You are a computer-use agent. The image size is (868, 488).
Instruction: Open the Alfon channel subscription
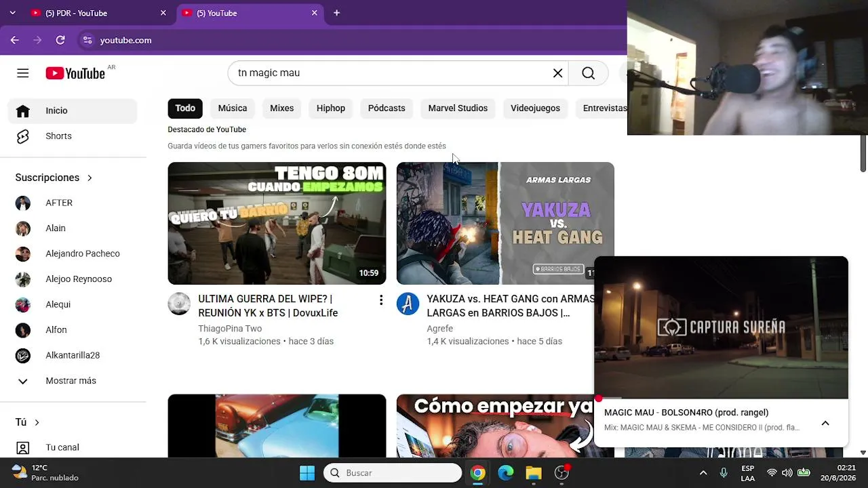(73, 330)
